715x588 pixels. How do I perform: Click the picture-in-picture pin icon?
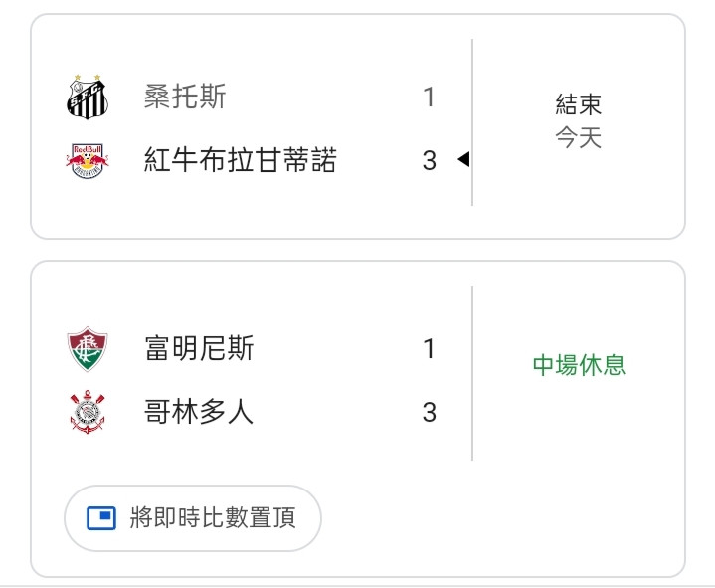[x=101, y=518]
